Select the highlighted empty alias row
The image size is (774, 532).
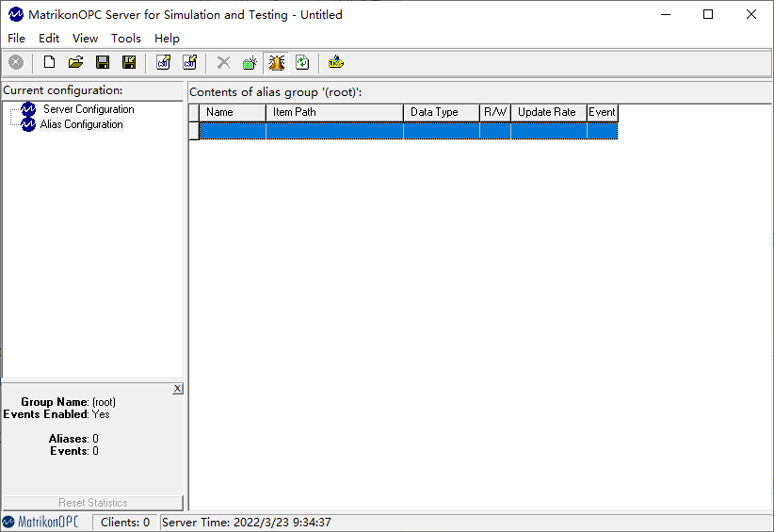coord(409,131)
